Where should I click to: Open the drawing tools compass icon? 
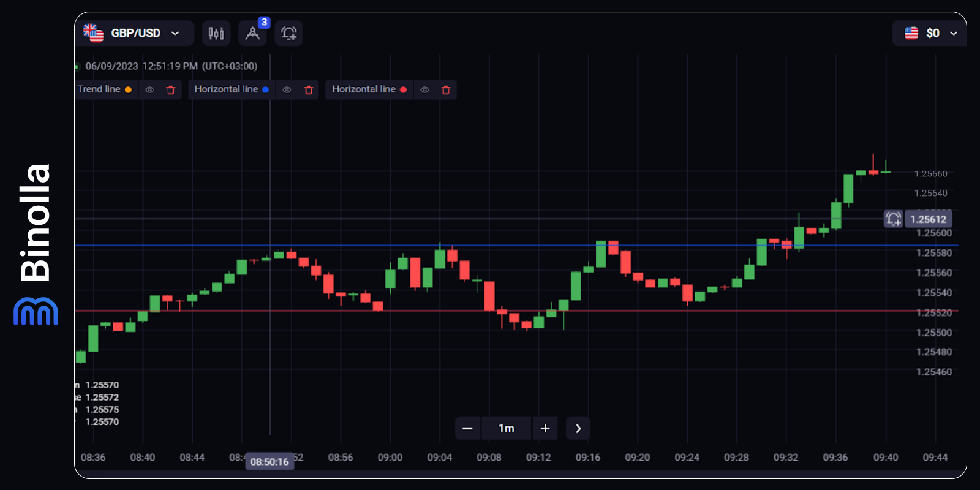[252, 33]
